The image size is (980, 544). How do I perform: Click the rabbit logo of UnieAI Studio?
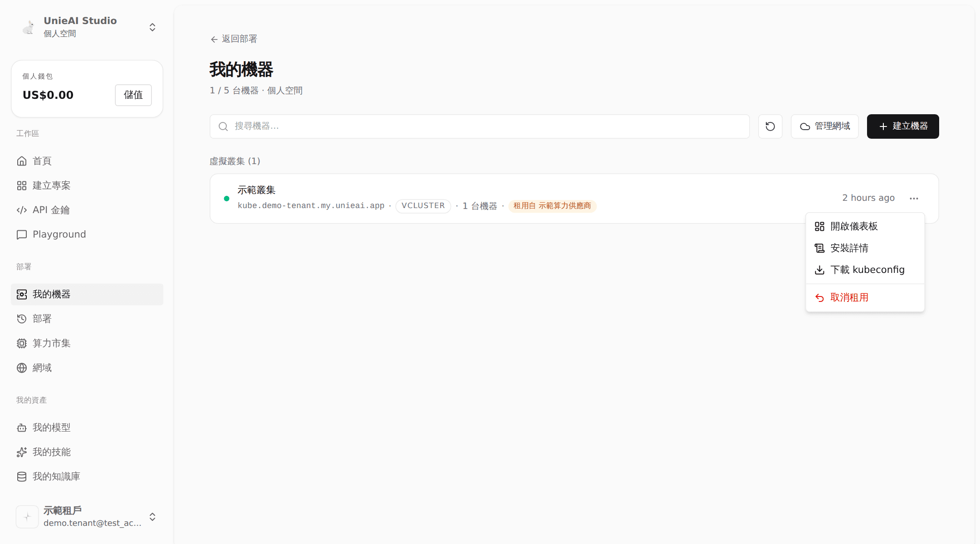tap(29, 27)
